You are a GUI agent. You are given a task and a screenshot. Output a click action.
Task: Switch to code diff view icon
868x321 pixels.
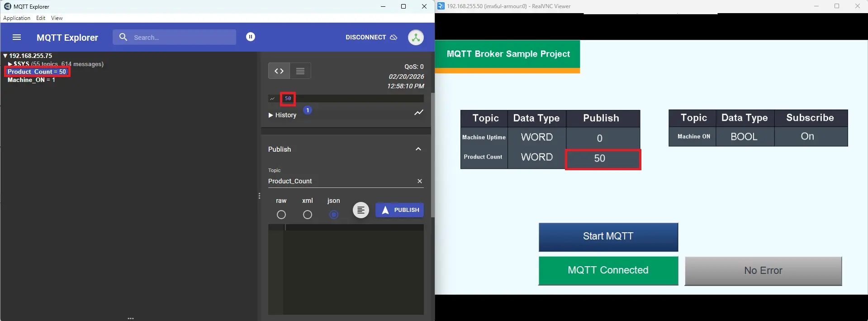click(x=279, y=71)
